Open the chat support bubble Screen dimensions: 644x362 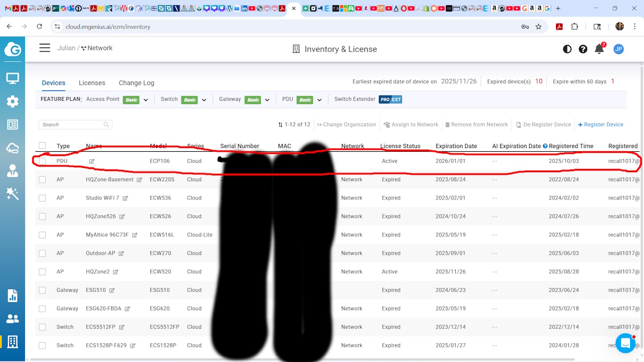tap(625, 343)
